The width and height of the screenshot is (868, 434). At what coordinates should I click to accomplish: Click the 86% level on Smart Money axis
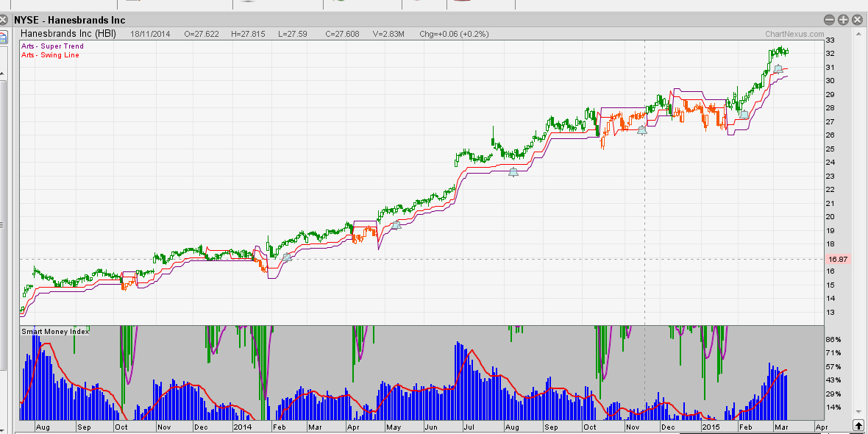[833, 339]
